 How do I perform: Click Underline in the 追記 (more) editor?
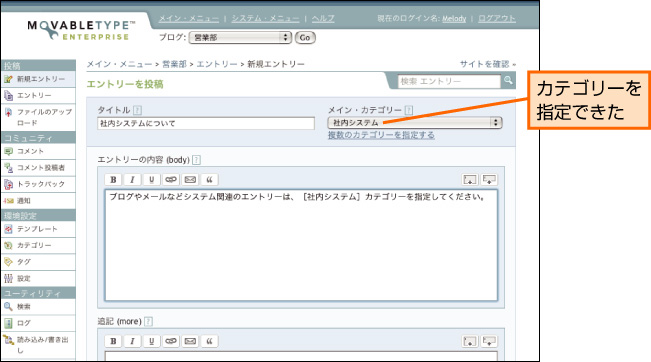(x=152, y=341)
